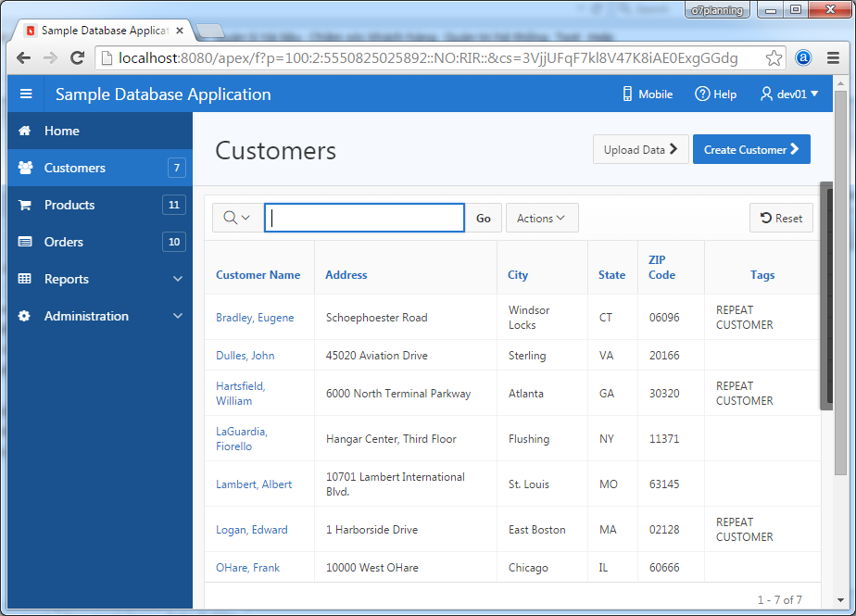The height and width of the screenshot is (616, 856).
Task: Select the Home house icon
Action: coord(24,131)
